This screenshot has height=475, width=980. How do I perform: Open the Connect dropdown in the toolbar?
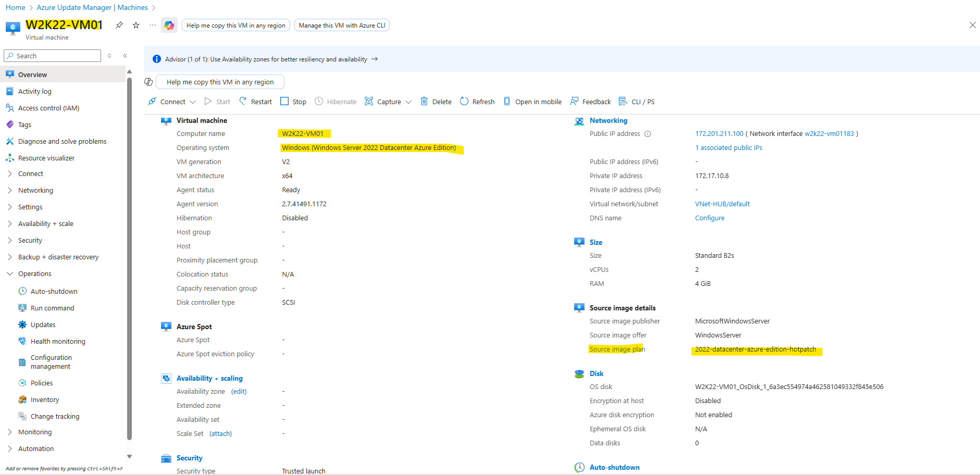coord(193,102)
